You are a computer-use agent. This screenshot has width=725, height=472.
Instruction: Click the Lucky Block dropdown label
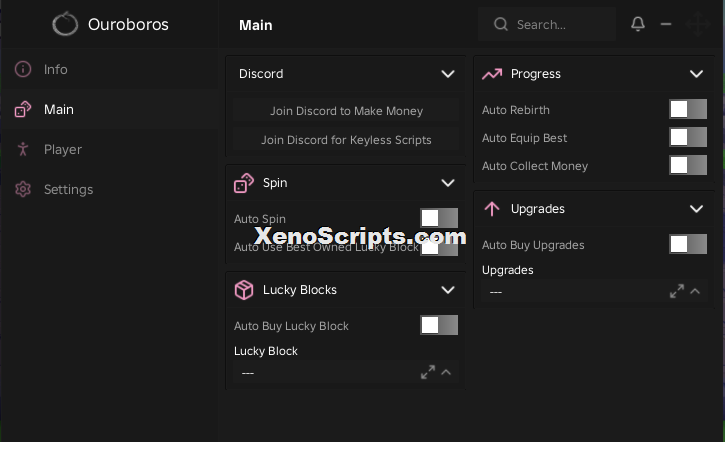point(266,351)
